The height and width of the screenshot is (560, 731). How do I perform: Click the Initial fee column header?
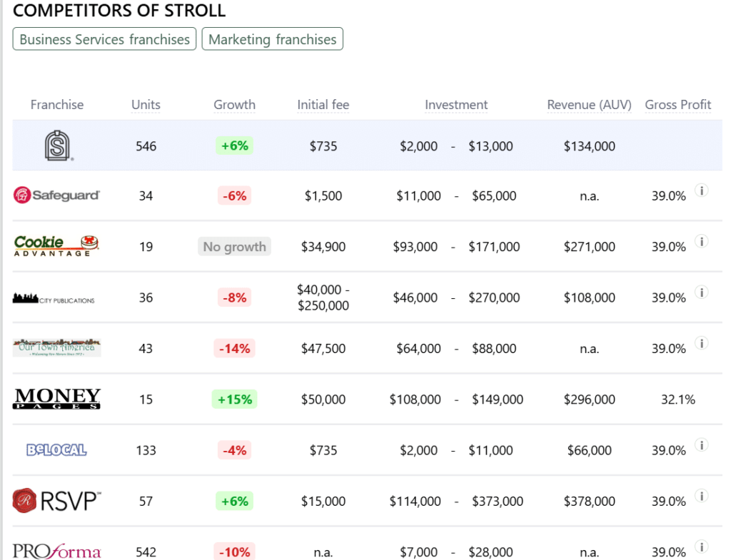tap(323, 105)
